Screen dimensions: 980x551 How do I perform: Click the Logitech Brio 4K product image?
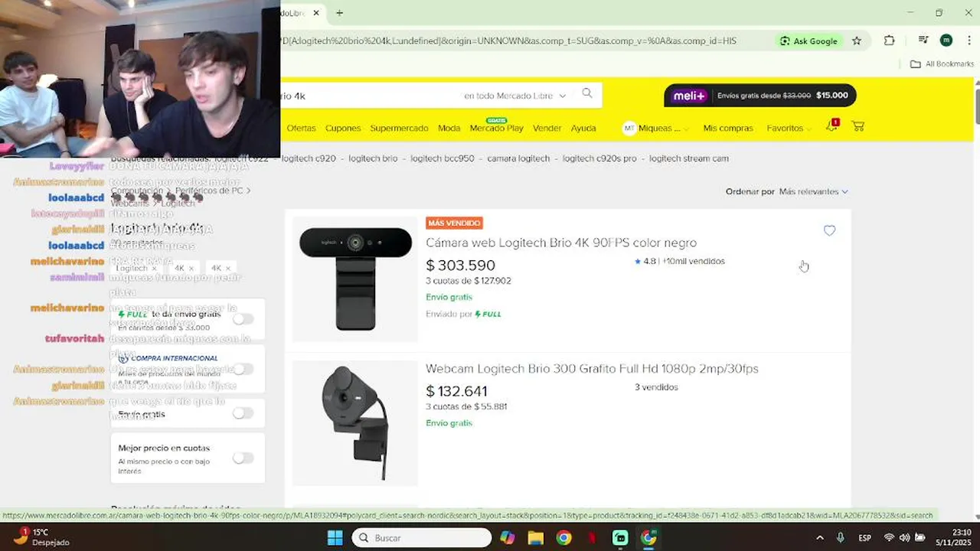coord(355,279)
